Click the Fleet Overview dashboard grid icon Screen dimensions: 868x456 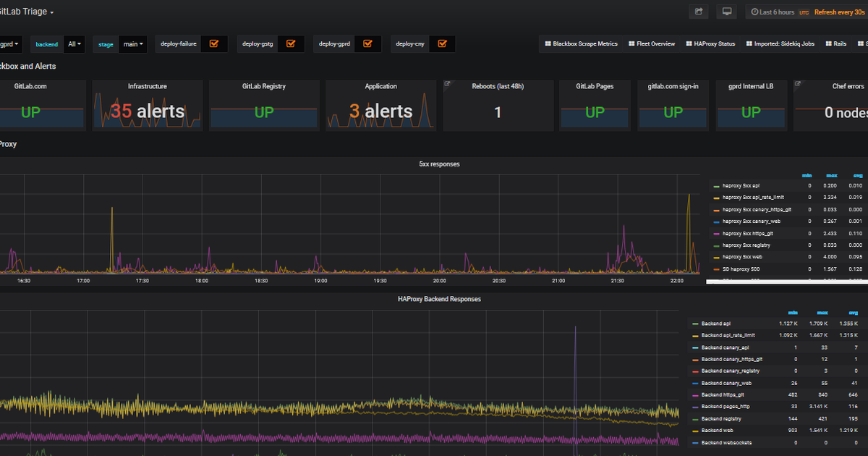(x=631, y=43)
